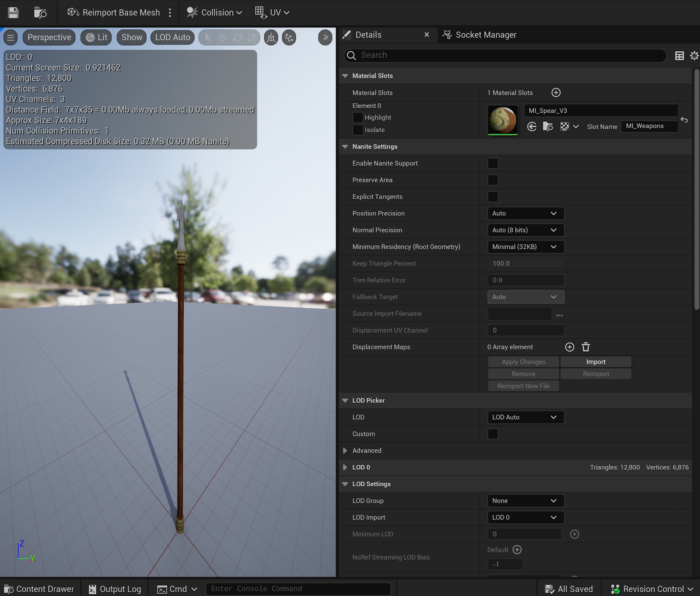Open Reimport Base Mesh options menu dots
The width and height of the screenshot is (700, 596).
coord(170,13)
